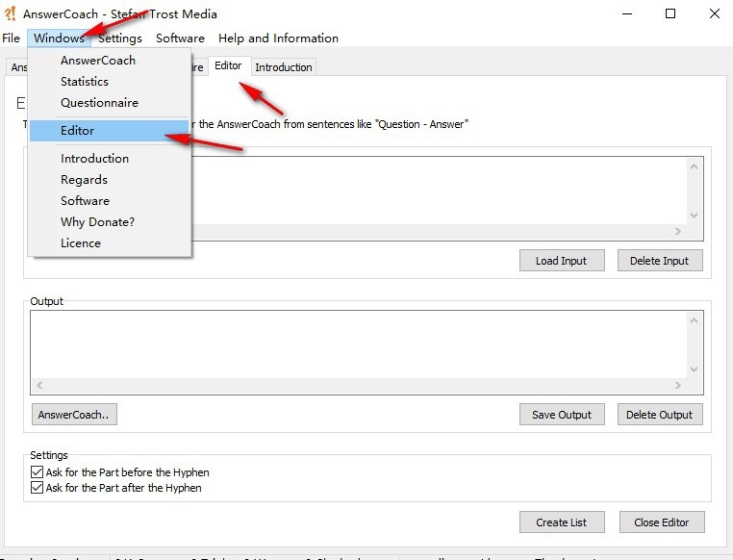Open the Help and Information menu
Viewport: 733px width, 560px height.
278,38
